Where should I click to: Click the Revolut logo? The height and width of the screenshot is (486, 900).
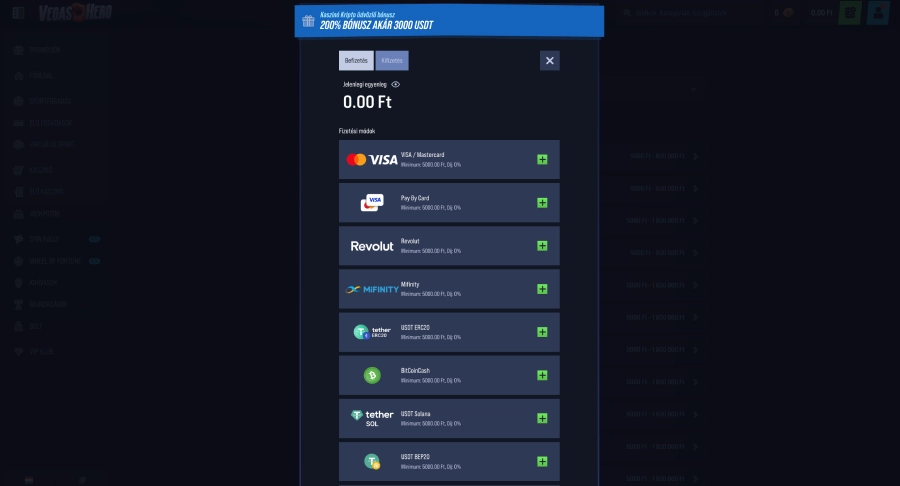tap(372, 246)
